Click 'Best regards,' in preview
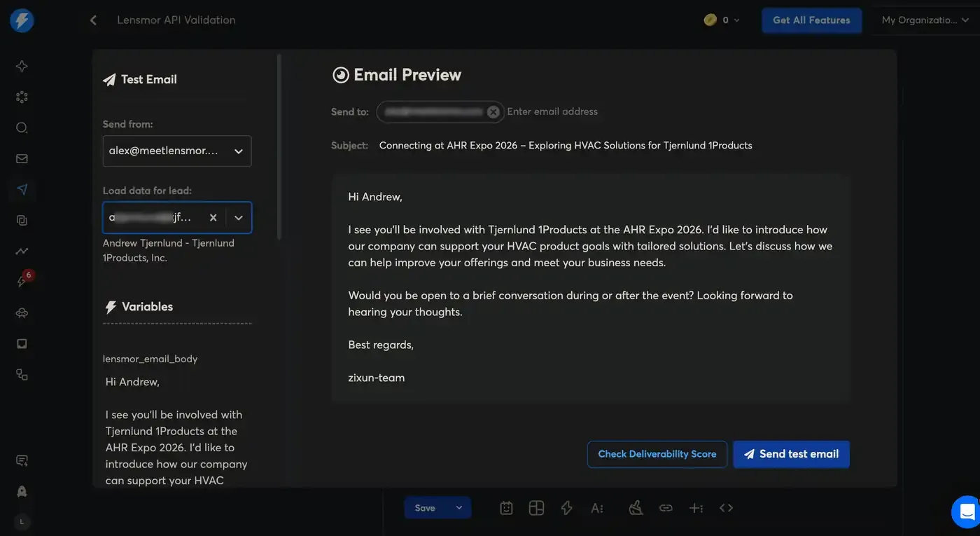The image size is (980, 536). point(381,345)
